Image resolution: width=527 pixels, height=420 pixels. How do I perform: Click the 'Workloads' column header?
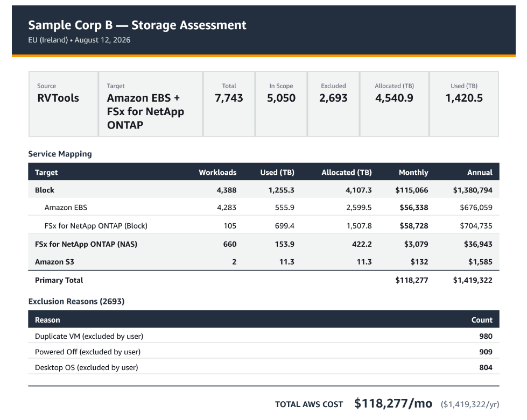coord(217,172)
